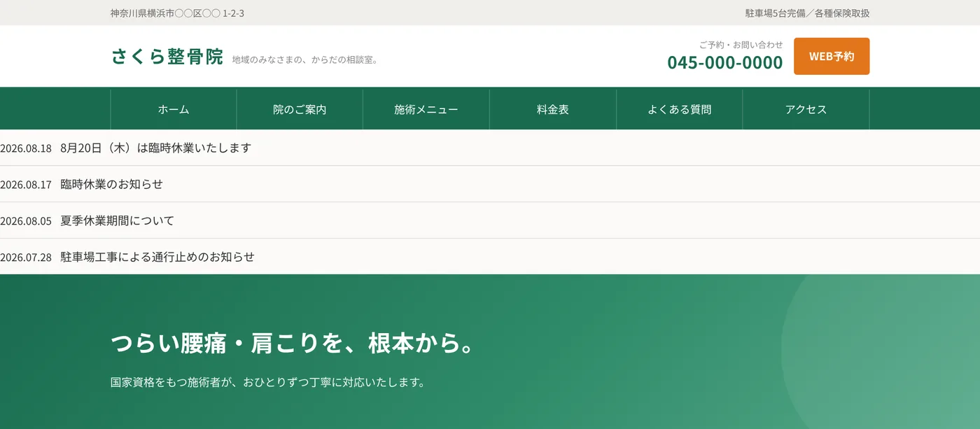The image size is (980, 429).
Task: Click the date 2026.08.05
Action: pyautogui.click(x=26, y=221)
